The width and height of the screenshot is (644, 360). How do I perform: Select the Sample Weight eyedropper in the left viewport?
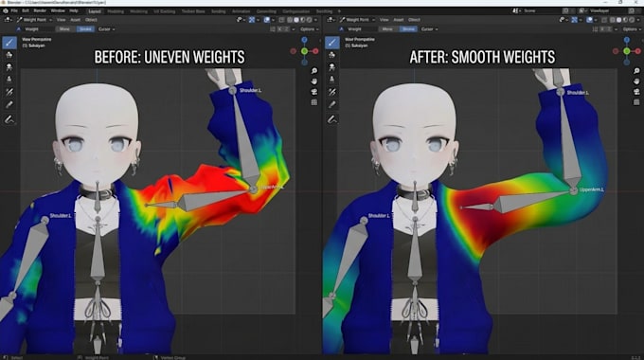9,105
